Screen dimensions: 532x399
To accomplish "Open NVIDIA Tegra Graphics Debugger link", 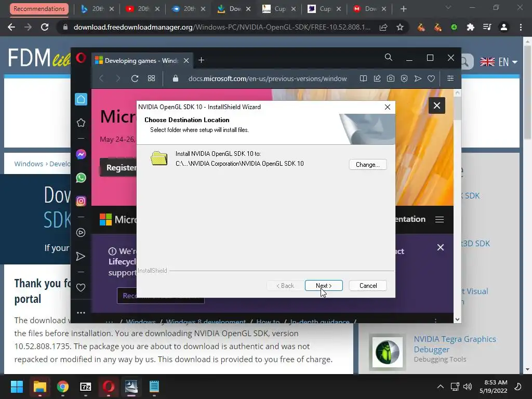I will click(455, 344).
